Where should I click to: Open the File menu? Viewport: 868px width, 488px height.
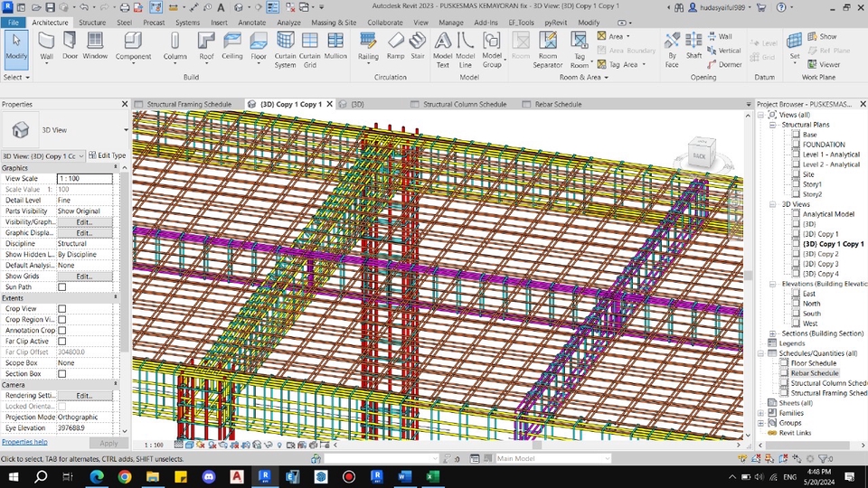[14, 23]
